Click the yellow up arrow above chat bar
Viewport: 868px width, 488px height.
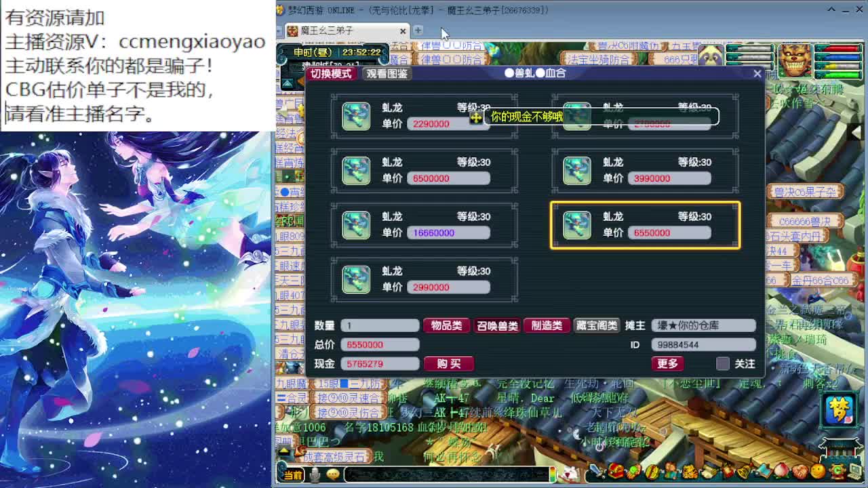point(284,450)
